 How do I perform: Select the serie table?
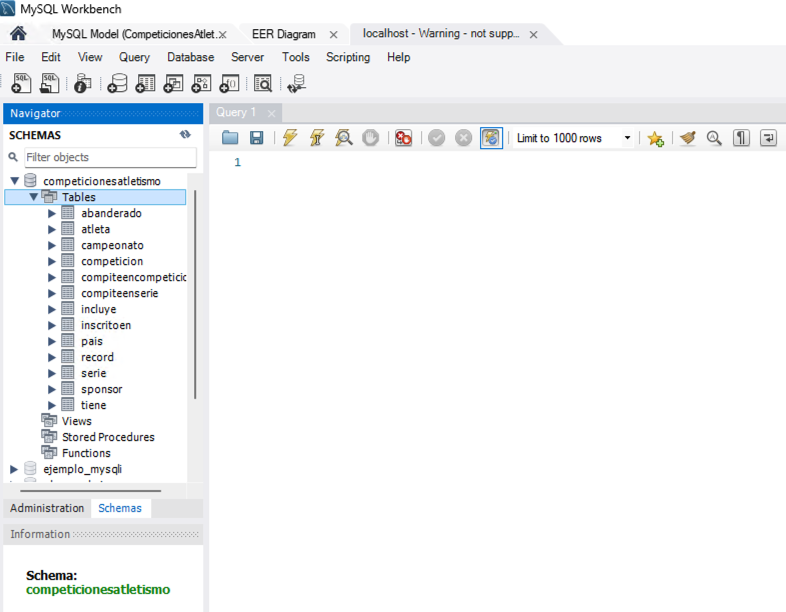point(94,373)
